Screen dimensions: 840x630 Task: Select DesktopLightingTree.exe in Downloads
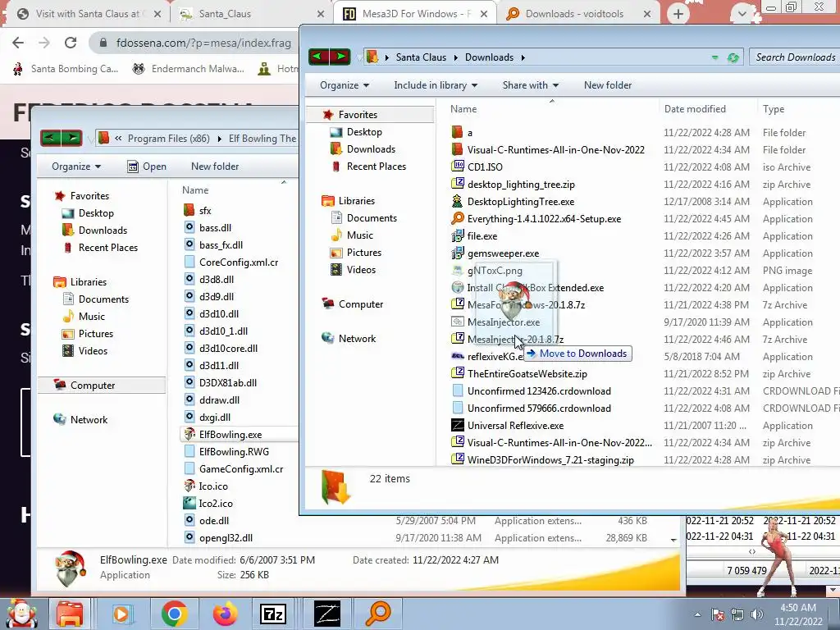[x=520, y=202]
